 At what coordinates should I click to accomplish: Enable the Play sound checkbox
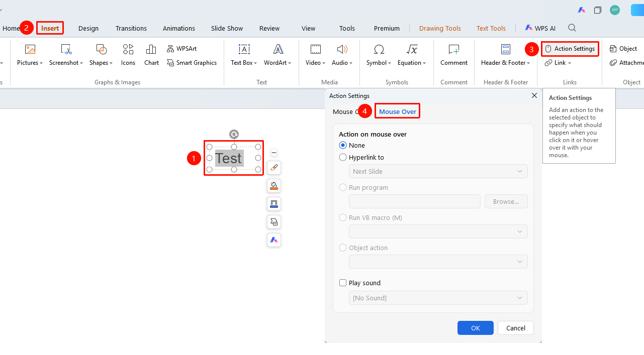coord(343,283)
